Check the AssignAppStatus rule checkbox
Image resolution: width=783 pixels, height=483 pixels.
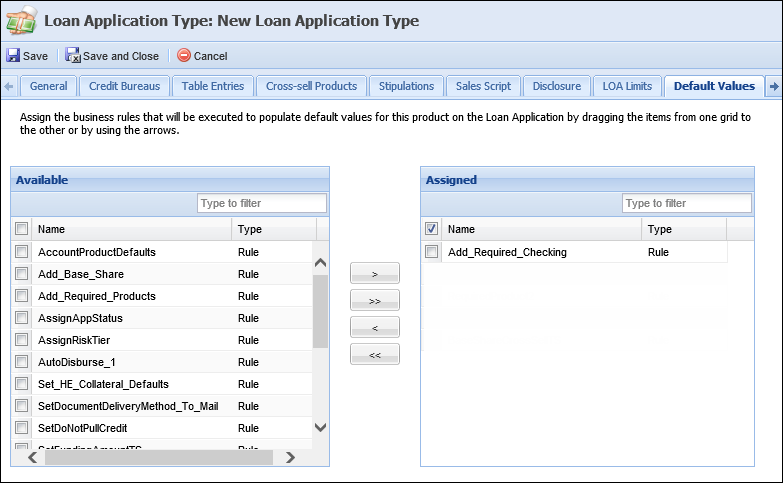click(21, 317)
